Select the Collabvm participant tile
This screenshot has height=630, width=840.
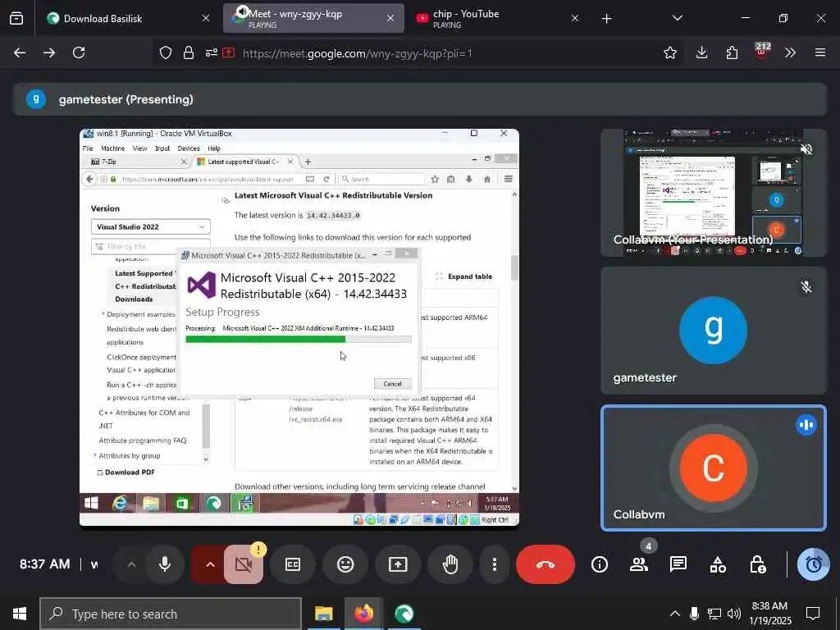pos(714,468)
